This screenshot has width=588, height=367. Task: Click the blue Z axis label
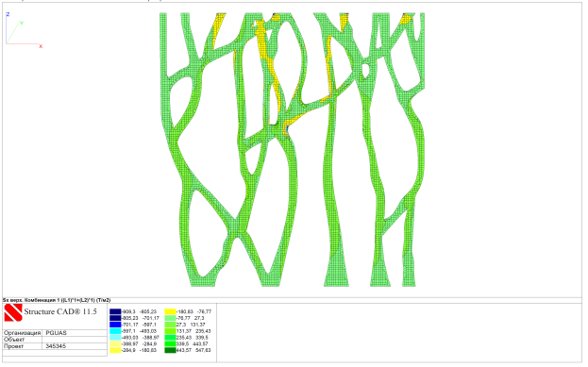click(x=8, y=14)
